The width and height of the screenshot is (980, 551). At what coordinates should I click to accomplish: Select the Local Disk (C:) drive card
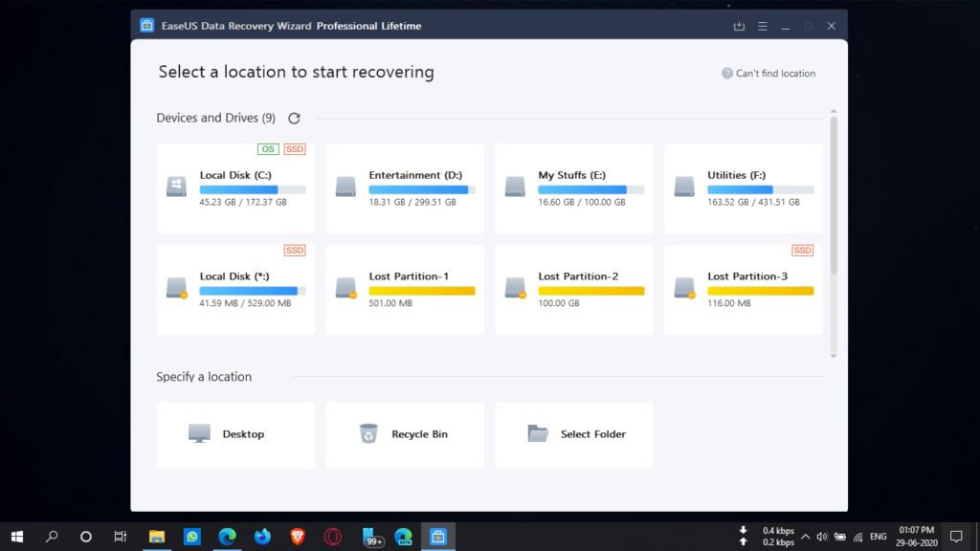(235, 188)
